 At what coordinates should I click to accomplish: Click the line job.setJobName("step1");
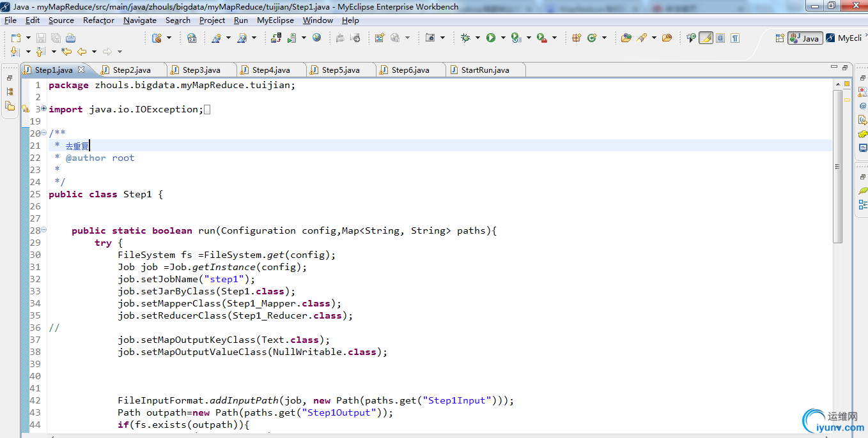point(186,279)
